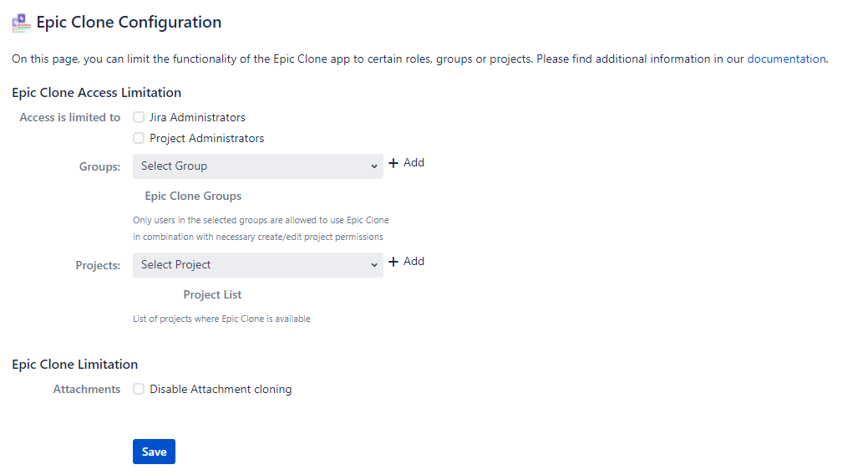Click the chevron arrow on Select Group
Viewport: 868px width, 475px height.
tap(374, 166)
